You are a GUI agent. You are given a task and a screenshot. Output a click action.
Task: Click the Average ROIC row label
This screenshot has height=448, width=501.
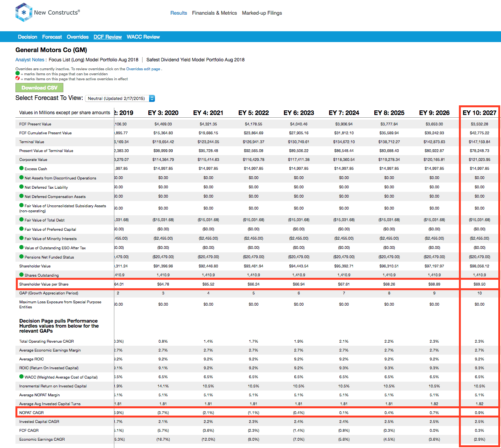32,359
